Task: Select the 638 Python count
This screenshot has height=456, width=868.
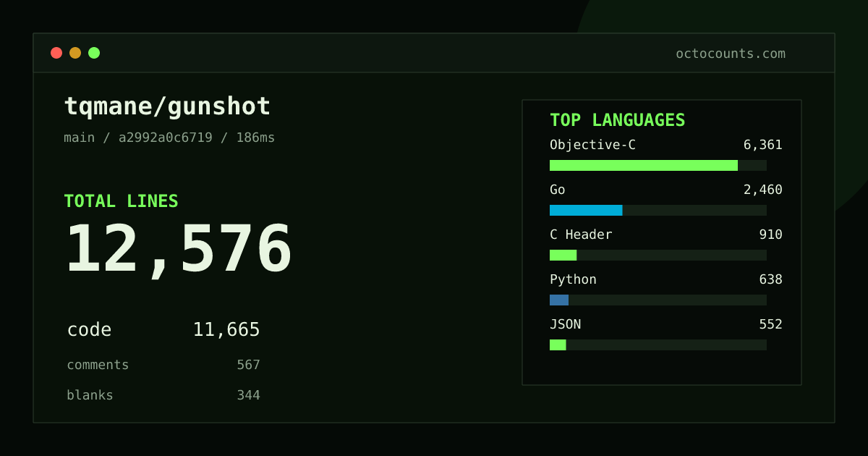Action: click(x=770, y=279)
